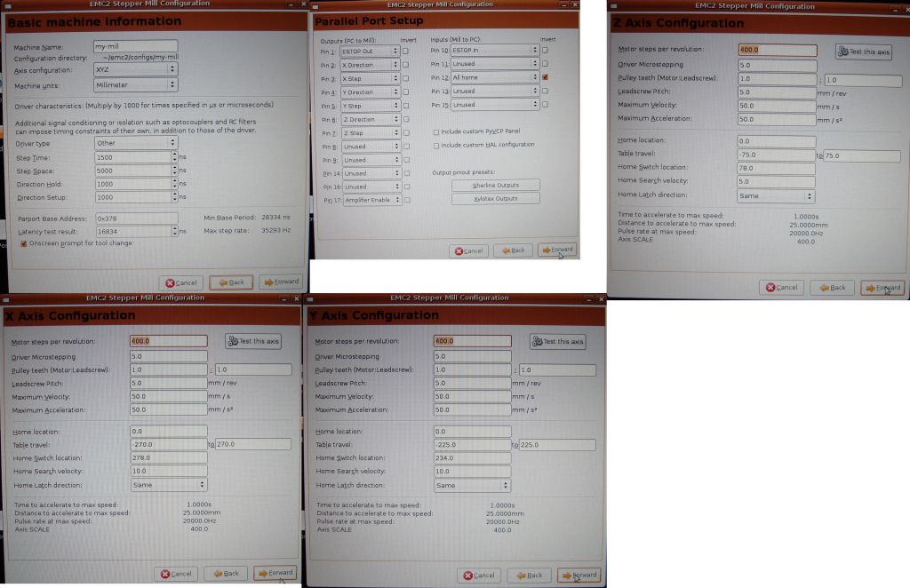Click Test this axis in X Axis window
This screenshot has height=588, width=910.
tap(253, 341)
